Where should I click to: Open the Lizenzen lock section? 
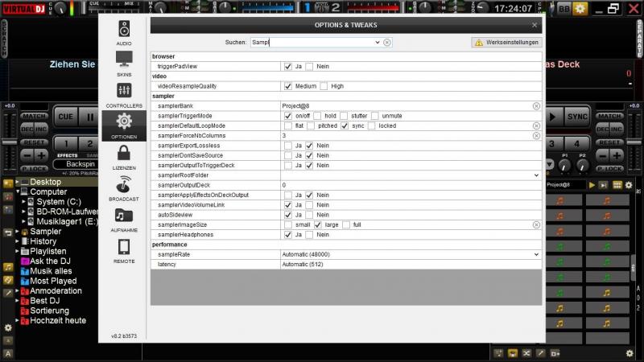pos(124,158)
